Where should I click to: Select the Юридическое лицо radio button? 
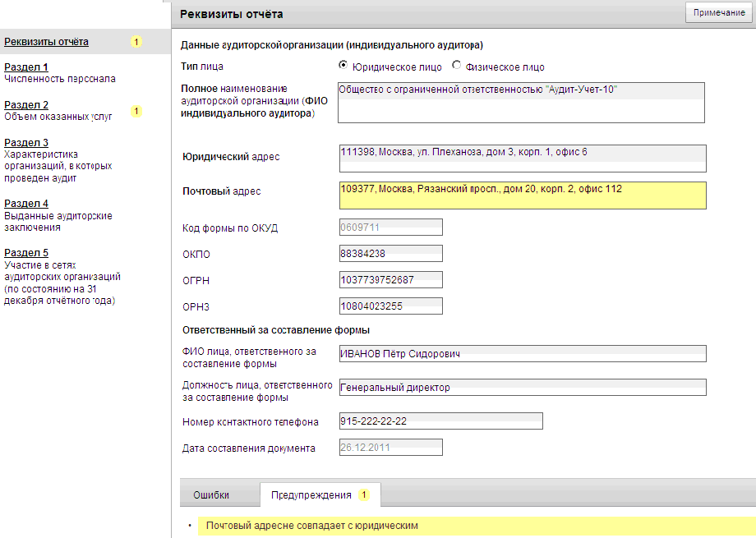click(x=343, y=65)
